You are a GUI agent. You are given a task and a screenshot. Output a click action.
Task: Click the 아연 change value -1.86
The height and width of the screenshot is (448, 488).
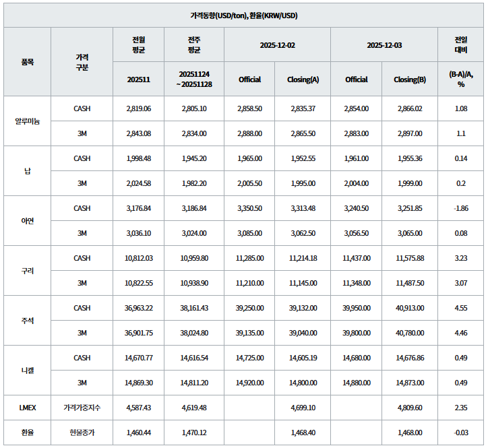tap(461, 208)
